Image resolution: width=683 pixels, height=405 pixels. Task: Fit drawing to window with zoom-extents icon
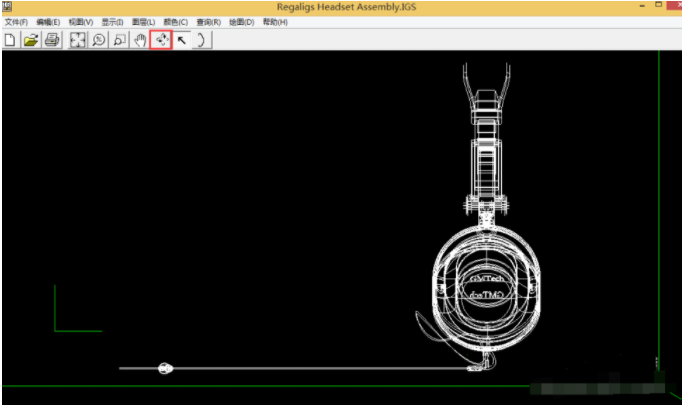(x=78, y=40)
